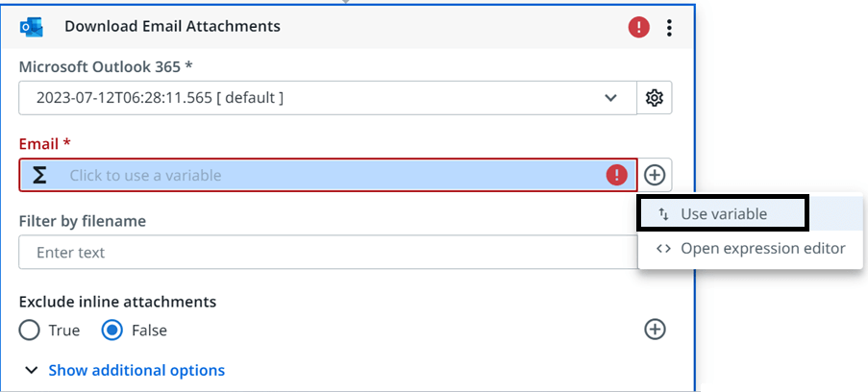
Task: Select the True radio button
Action: tap(30, 331)
